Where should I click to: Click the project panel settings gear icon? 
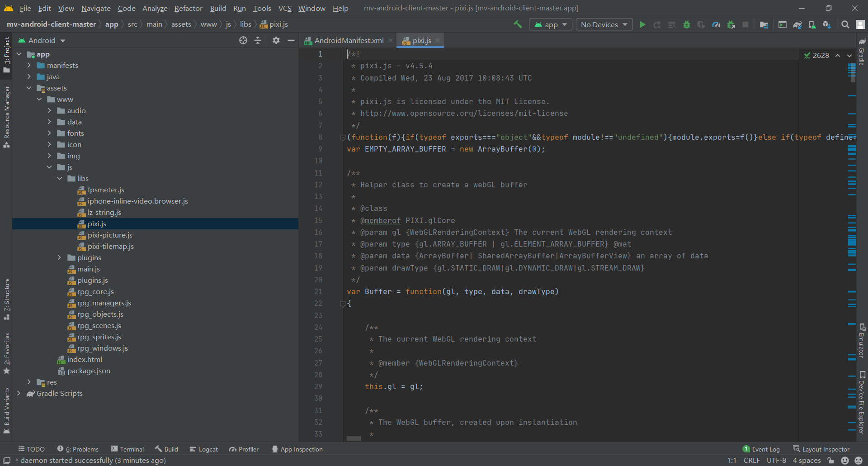276,40
